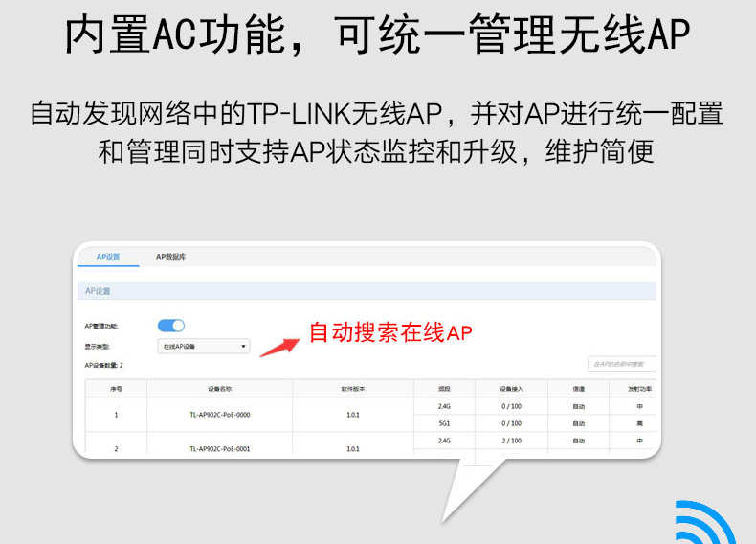The width and height of the screenshot is (756, 544).
Task: Open the 显示类型 dropdown
Action: click(x=203, y=346)
